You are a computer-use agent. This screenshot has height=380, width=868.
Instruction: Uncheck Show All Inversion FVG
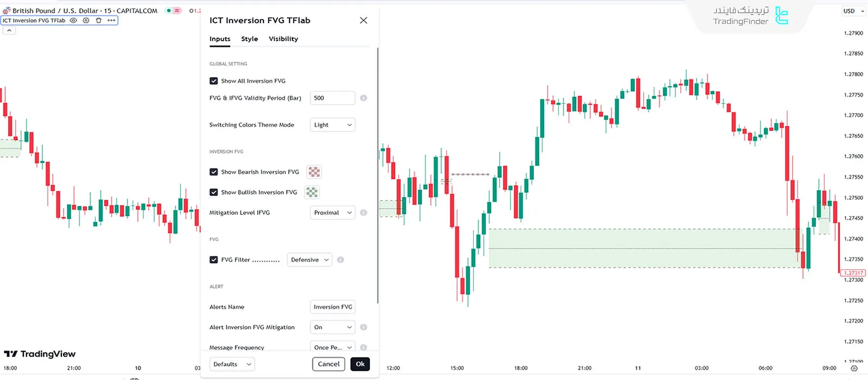tap(214, 81)
